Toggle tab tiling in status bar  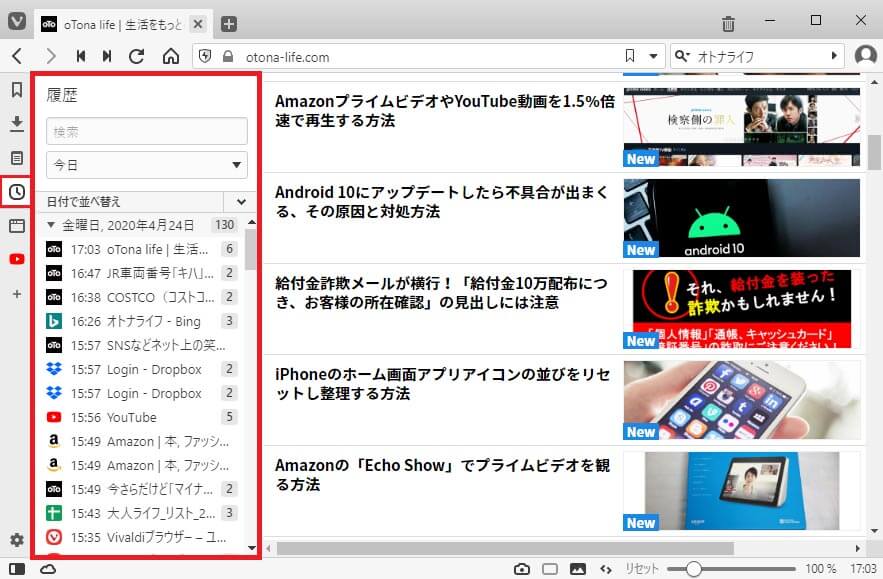[x=550, y=569]
